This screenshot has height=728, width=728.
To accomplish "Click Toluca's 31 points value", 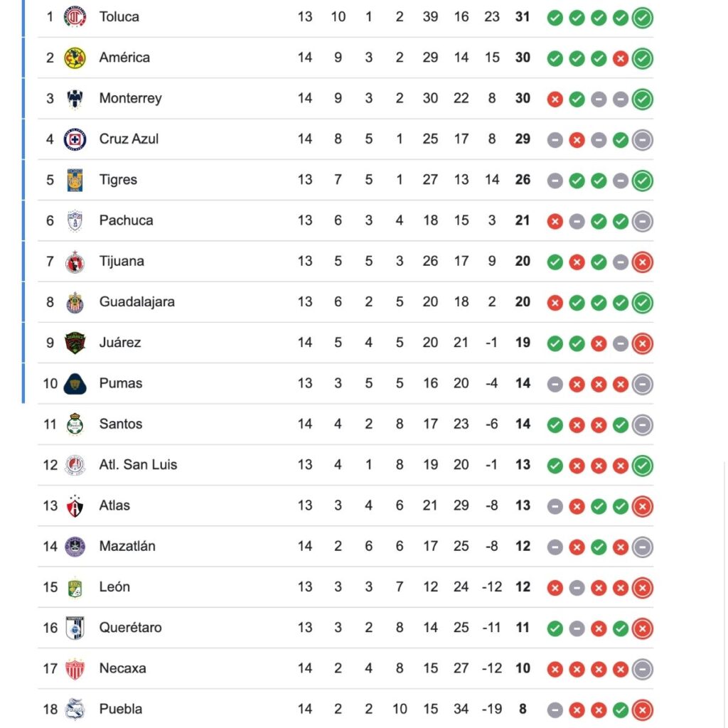I will [x=523, y=16].
